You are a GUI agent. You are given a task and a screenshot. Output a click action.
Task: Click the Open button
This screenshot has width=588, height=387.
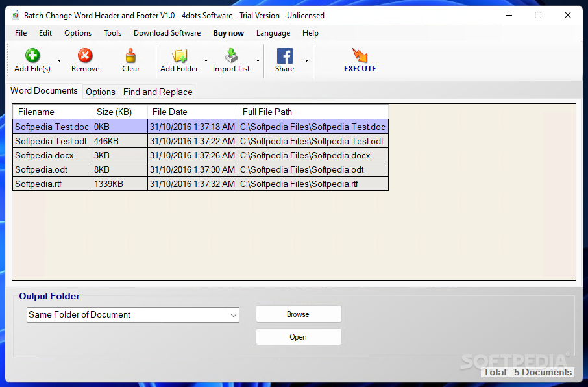299,337
